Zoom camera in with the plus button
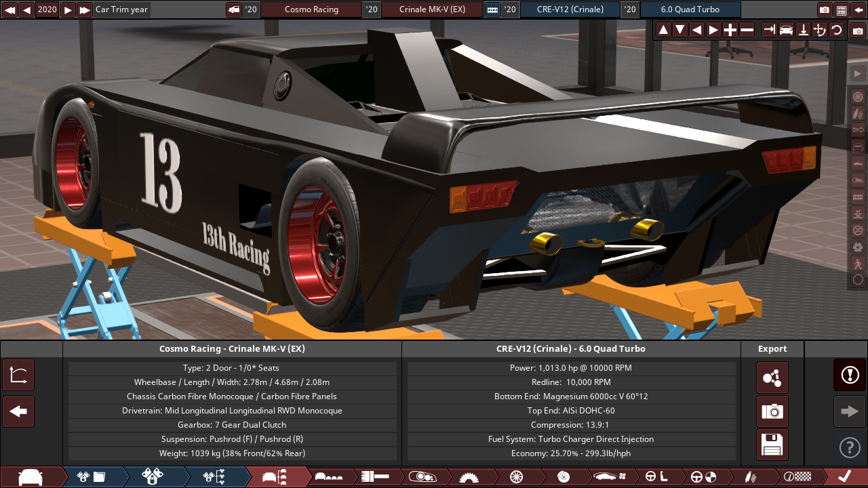This screenshot has height=488, width=868. [x=730, y=30]
